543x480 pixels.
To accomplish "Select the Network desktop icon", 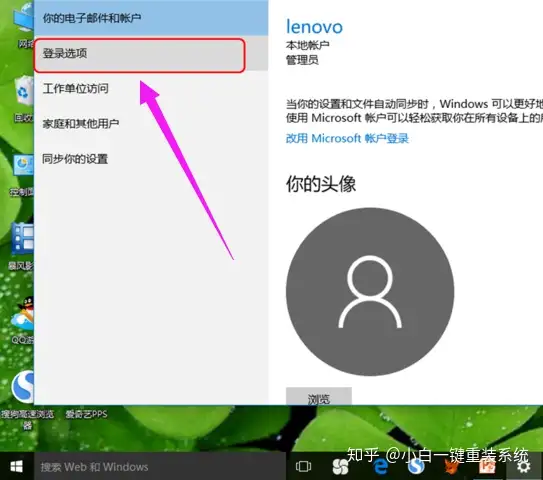I will pos(24,27).
